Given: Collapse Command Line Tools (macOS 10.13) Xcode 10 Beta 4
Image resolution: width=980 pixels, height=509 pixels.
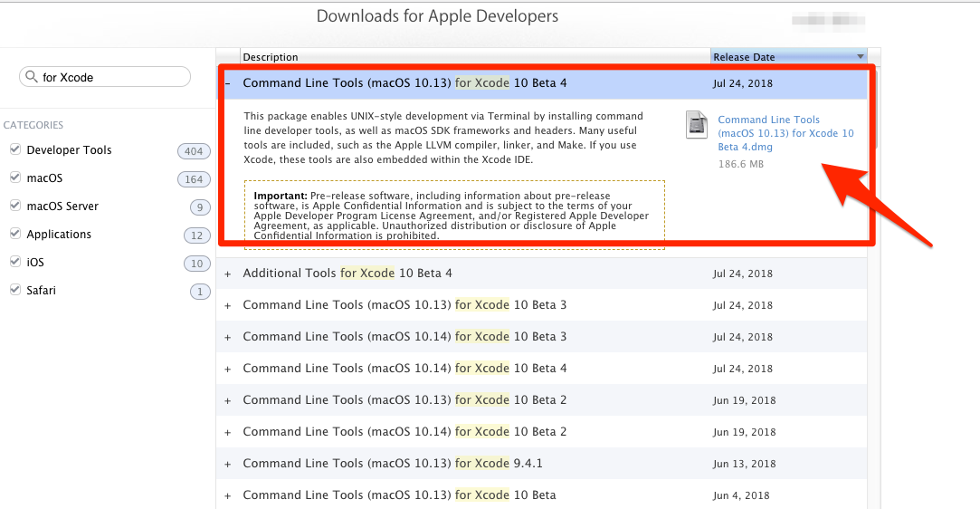Looking at the screenshot, I should 228,83.
